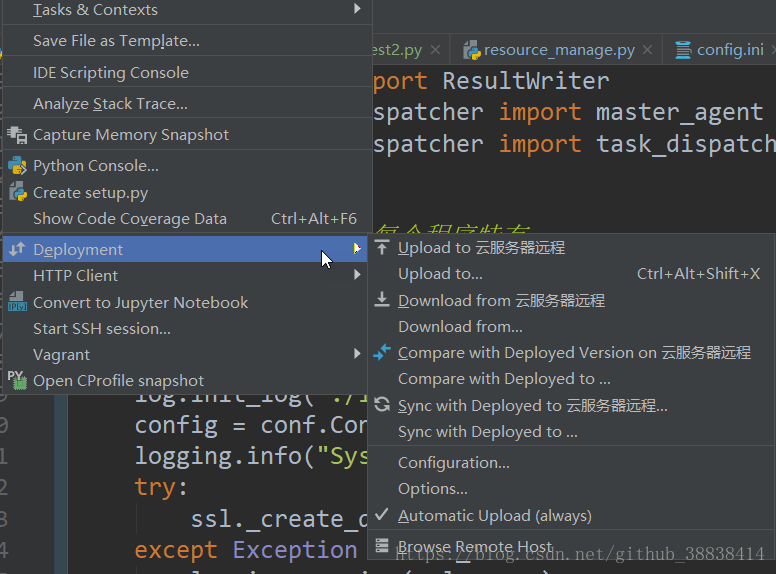The height and width of the screenshot is (574, 776).
Task: Select Capture Memory Snapshot
Action: coord(188,135)
